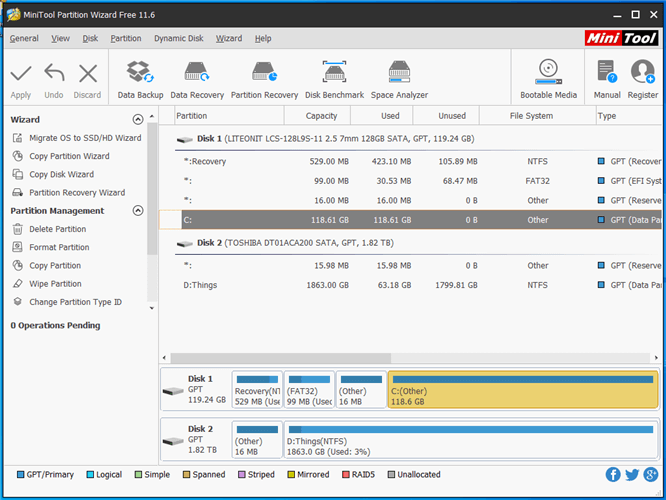This screenshot has height=500, width=666.
Task: Click the FAT32 99 MB disk map block
Action: tap(309, 390)
